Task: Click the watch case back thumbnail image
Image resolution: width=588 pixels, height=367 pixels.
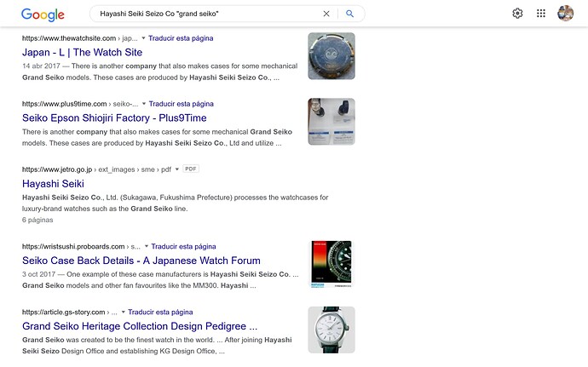Action: pyautogui.click(x=331, y=56)
